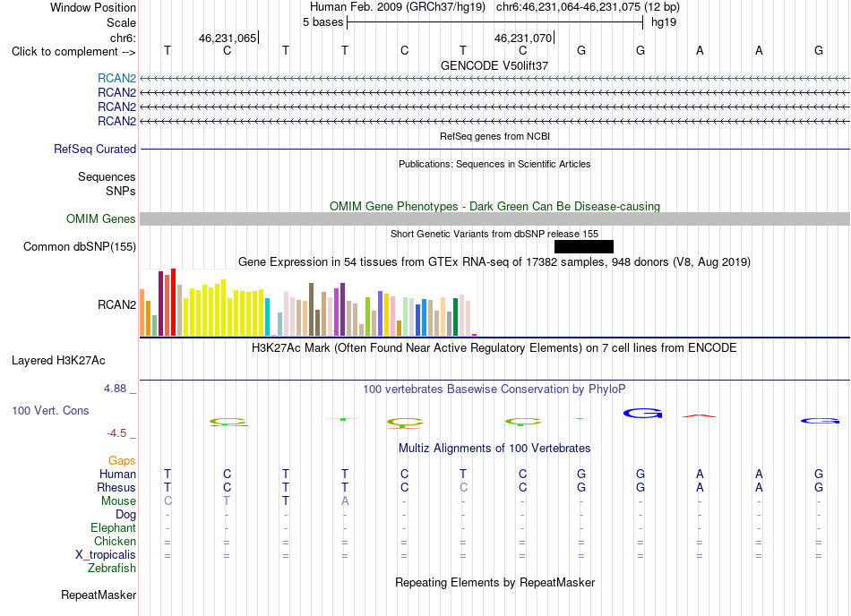851x616 pixels.
Task: Open the GENCODE V50lift37 track title
Action: pos(494,65)
